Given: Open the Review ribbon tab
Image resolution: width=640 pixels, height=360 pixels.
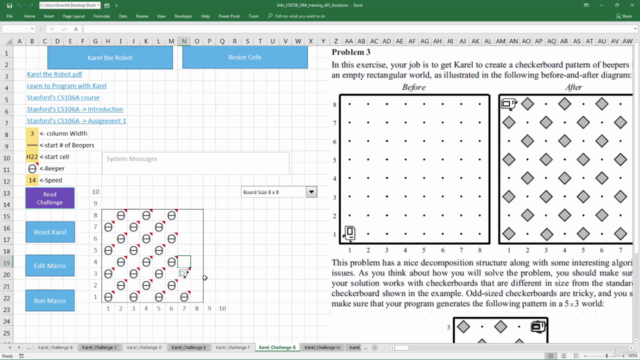Looking at the screenshot, I should (x=142, y=16).
